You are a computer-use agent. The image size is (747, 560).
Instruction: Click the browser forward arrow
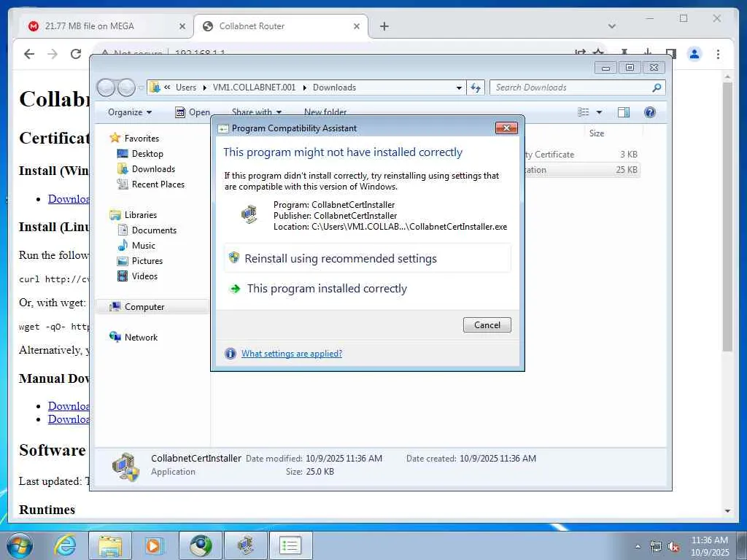pos(53,54)
